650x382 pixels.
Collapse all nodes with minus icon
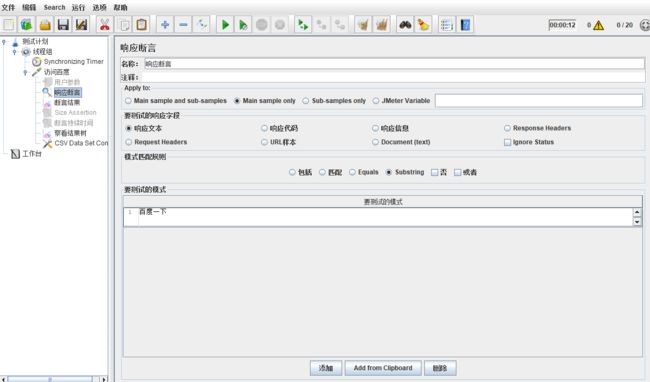(183, 25)
